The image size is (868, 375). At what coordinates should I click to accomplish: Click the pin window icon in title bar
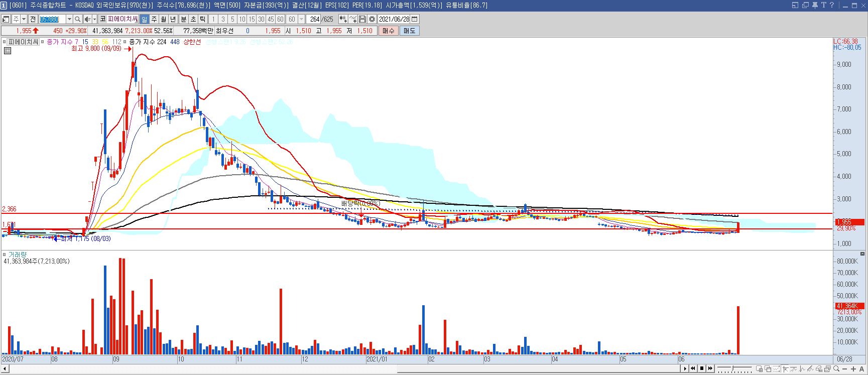[x=815, y=5]
